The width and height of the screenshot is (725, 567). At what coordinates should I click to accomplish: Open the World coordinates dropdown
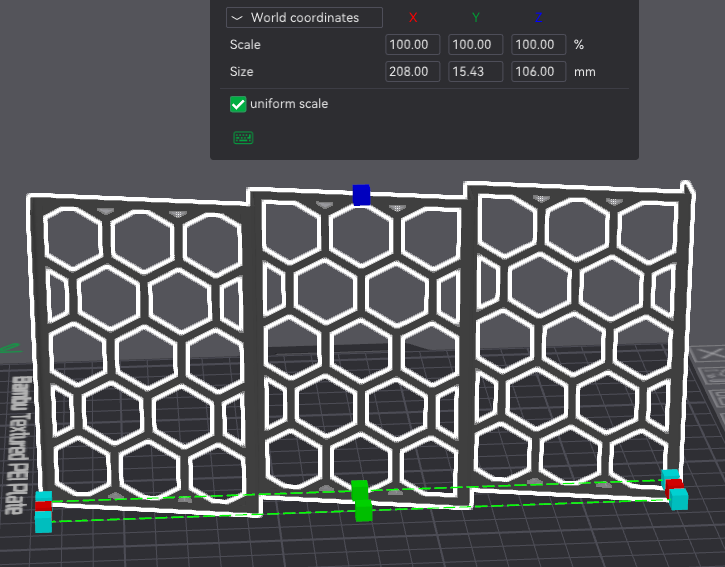point(304,18)
